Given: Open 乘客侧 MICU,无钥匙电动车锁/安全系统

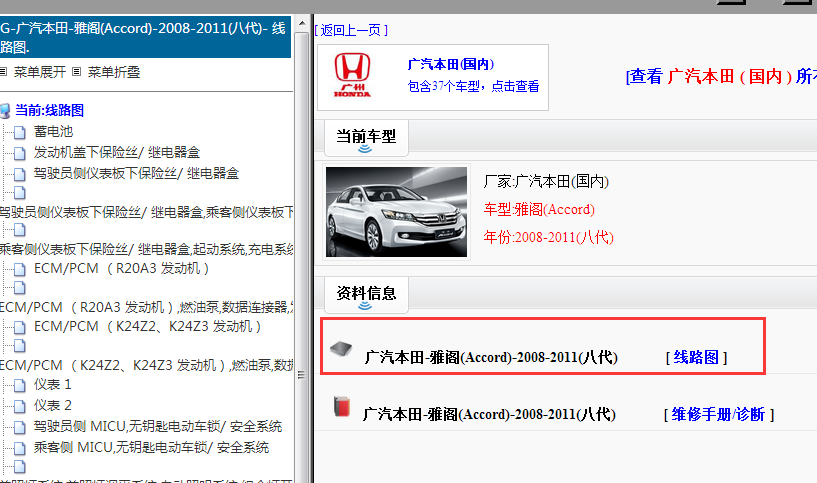Looking at the screenshot, I should click(x=151, y=447).
